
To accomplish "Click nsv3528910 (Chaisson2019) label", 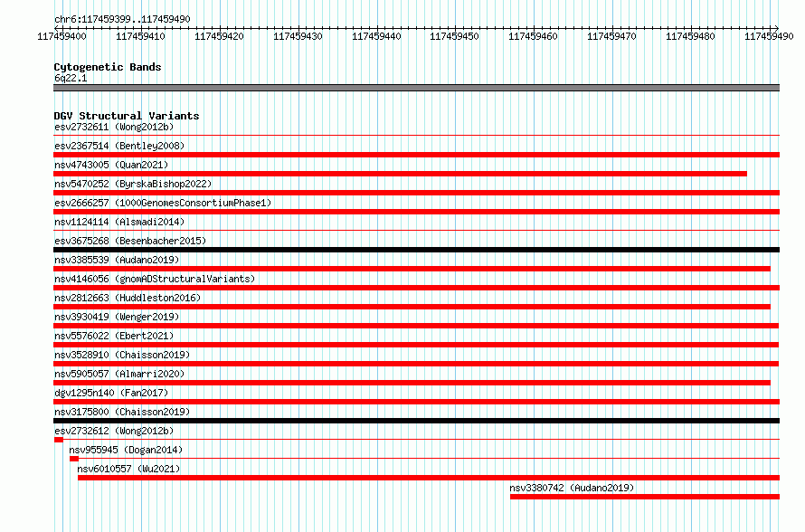I will (122, 355).
